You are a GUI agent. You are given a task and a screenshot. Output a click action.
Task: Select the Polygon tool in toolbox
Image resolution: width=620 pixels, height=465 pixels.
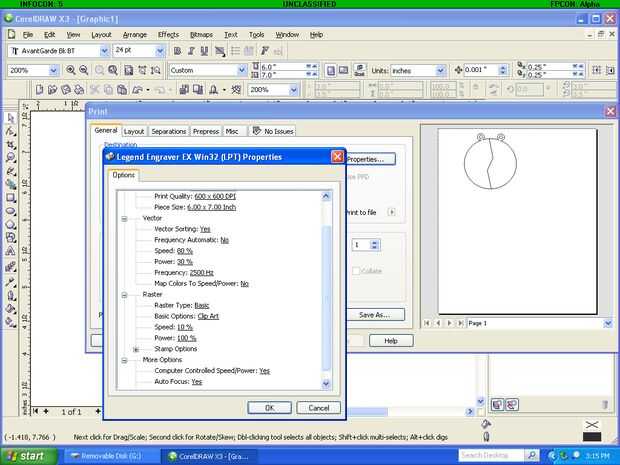(x=11, y=225)
